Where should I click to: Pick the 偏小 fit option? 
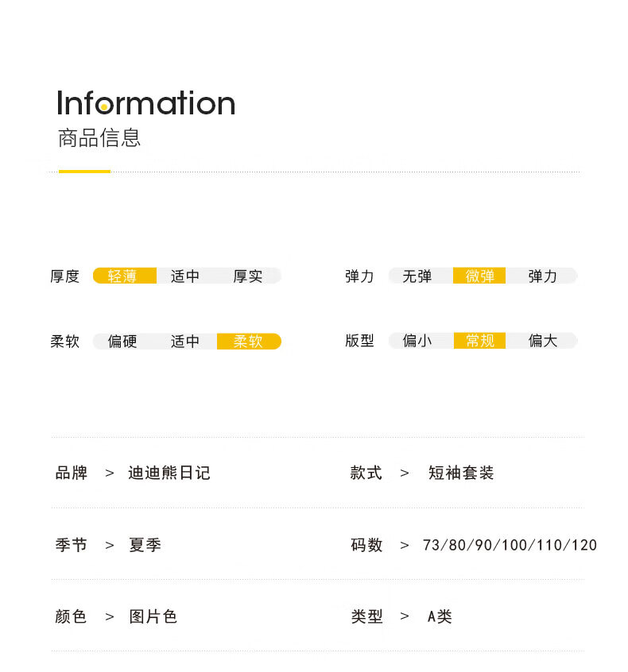click(x=417, y=340)
